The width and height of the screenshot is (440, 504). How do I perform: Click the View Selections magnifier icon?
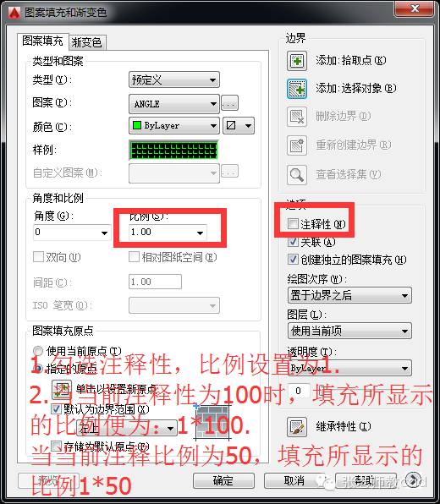[x=296, y=175]
